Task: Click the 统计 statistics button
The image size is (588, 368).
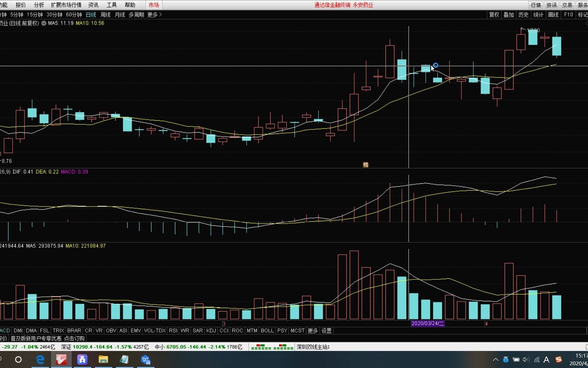Action: click(538, 15)
